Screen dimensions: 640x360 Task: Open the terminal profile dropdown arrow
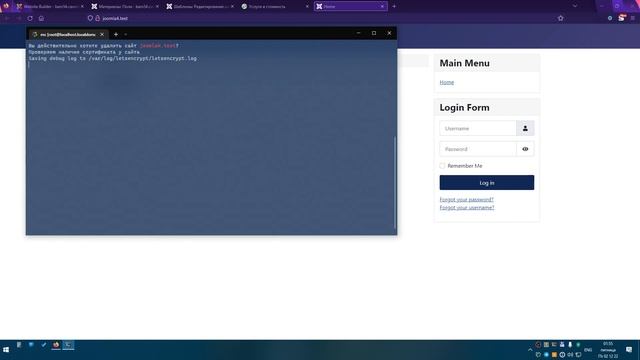126,34
